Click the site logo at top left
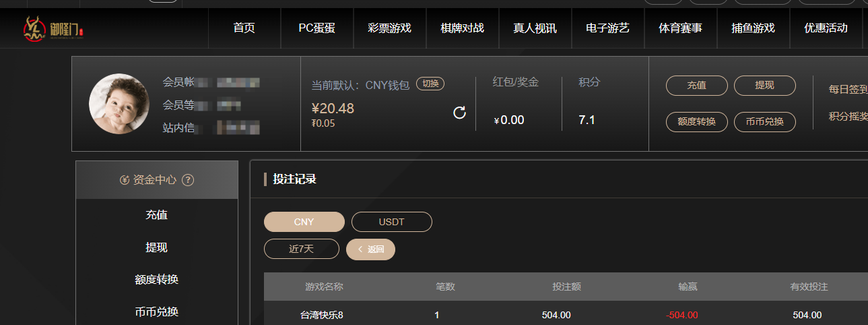The width and height of the screenshot is (868, 325). [x=54, y=28]
